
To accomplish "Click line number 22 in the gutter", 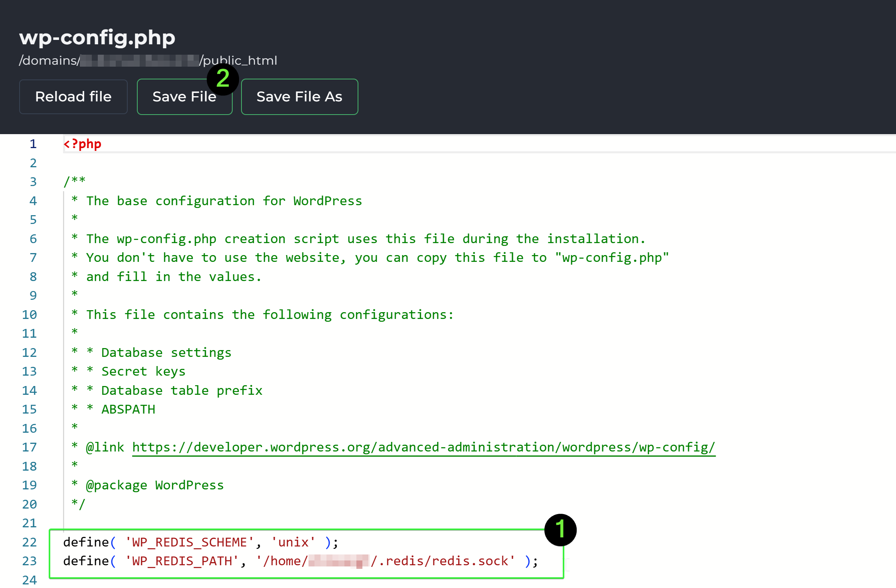I will [30, 542].
